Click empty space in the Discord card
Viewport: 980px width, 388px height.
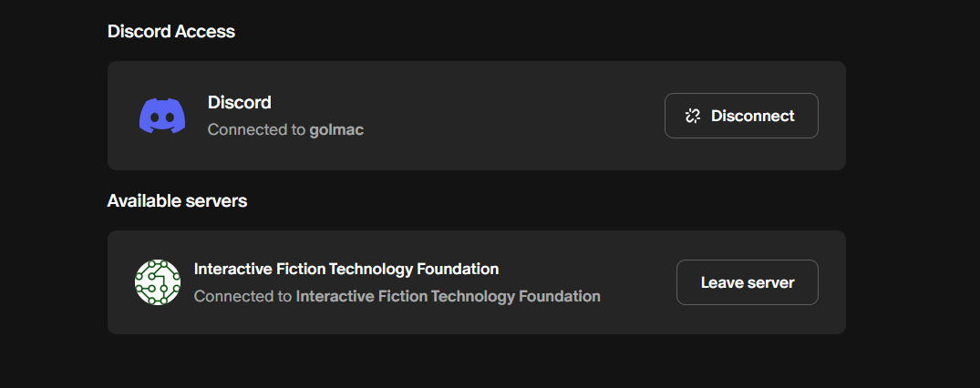512,116
